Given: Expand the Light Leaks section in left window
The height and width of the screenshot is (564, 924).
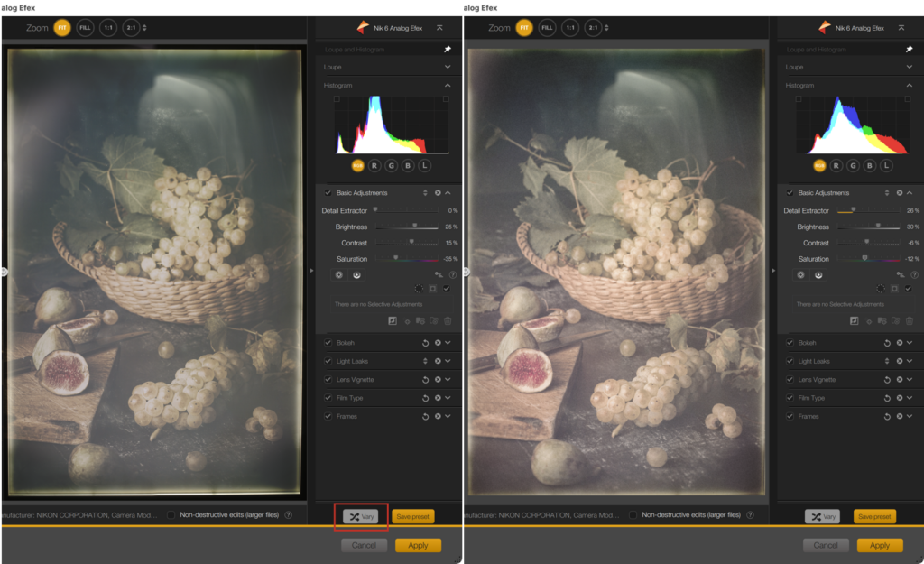Looking at the screenshot, I should pyautogui.click(x=448, y=361).
